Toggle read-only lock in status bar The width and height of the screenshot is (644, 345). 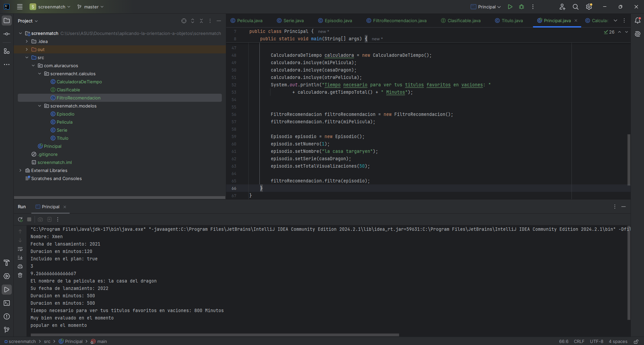pyautogui.click(x=636, y=341)
